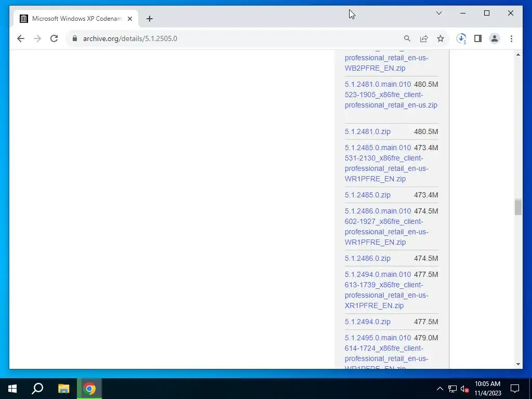Image resolution: width=532 pixels, height=399 pixels.
Task: Open 5.1.2481.0.main.010523-1905 zip link
Action: pyautogui.click(x=391, y=95)
